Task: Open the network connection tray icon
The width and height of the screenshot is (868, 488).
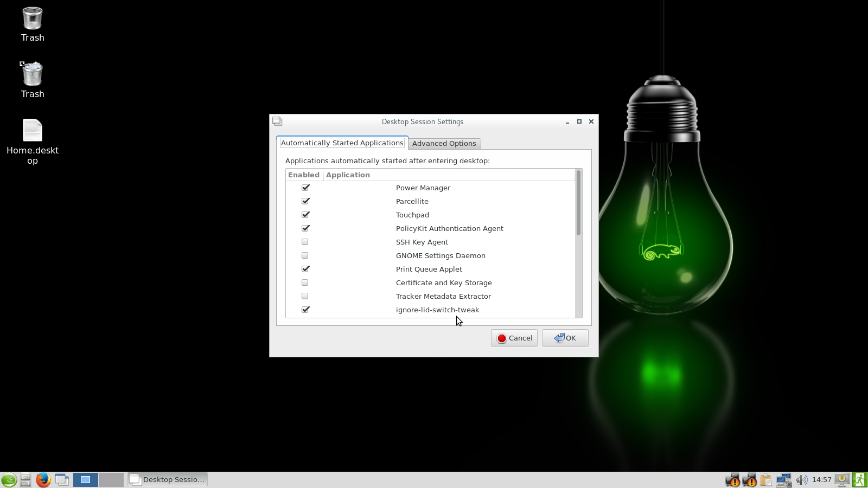Action: 783,480
